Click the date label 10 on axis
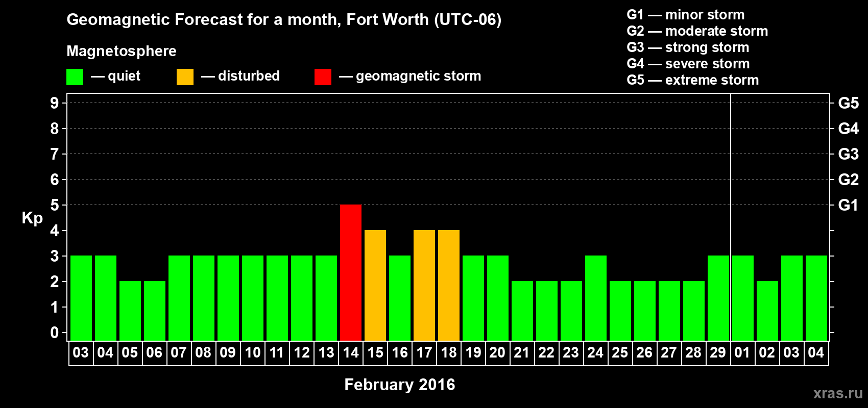The image size is (868, 408). pos(252,352)
